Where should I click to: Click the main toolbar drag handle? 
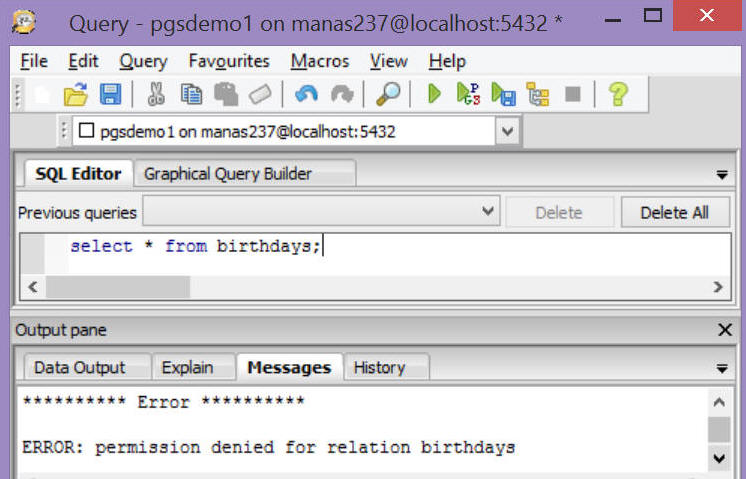(x=19, y=94)
